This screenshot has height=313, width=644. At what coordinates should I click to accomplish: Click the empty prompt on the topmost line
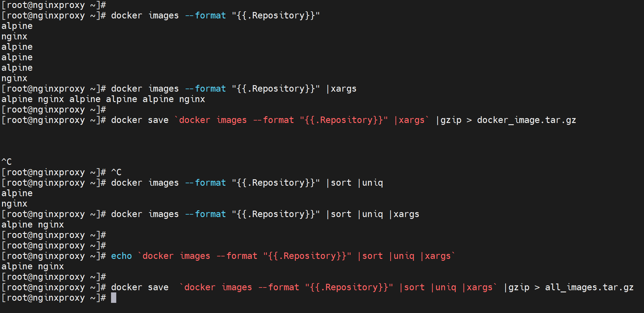[x=54, y=5]
